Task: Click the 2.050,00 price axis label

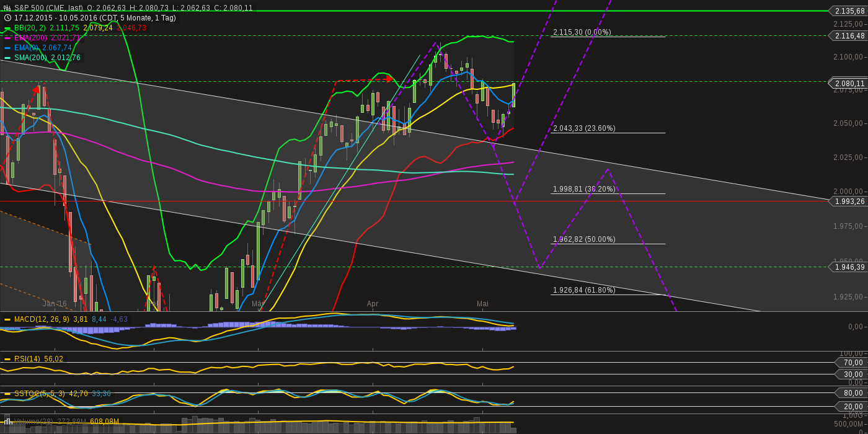Action: pyautogui.click(x=848, y=124)
